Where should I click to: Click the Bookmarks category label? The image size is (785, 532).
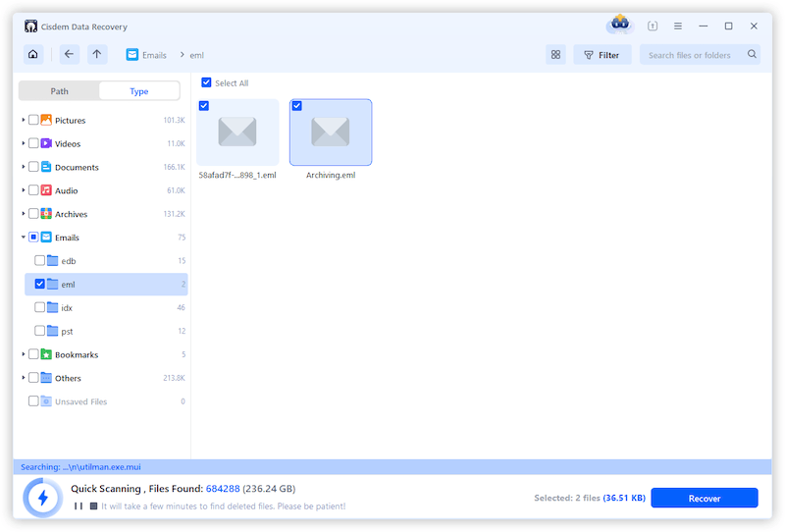(77, 354)
